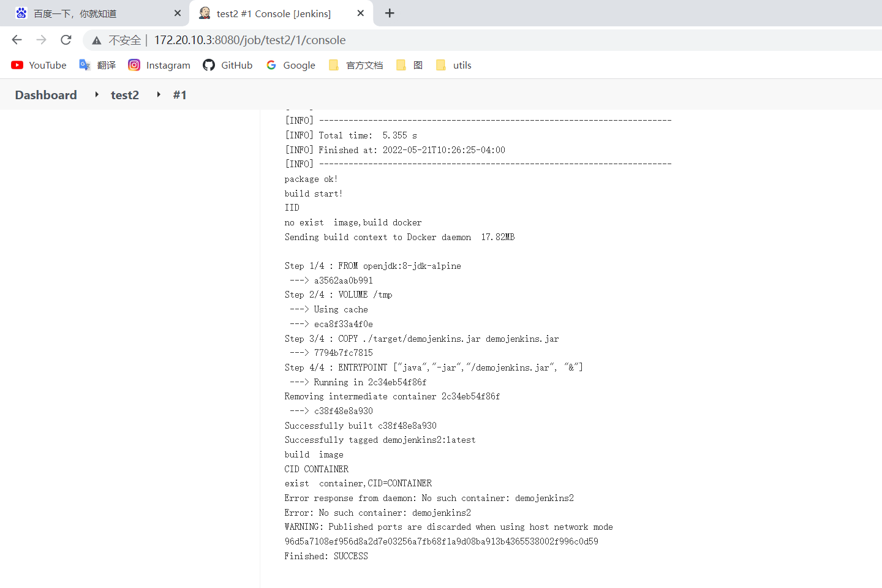Expand the 图 bookmark folder
This screenshot has height=588, width=882.
pyautogui.click(x=410, y=65)
